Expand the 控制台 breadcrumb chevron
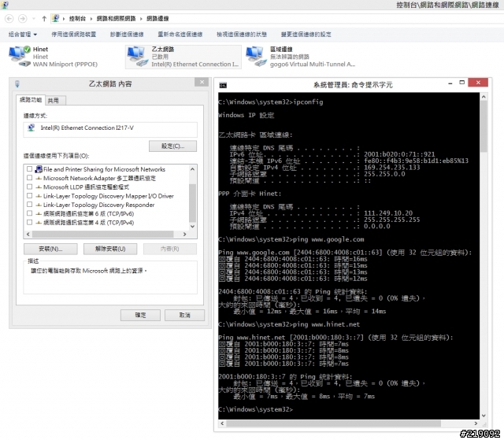Screen dimensions: 504x440 (x=91, y=19)
